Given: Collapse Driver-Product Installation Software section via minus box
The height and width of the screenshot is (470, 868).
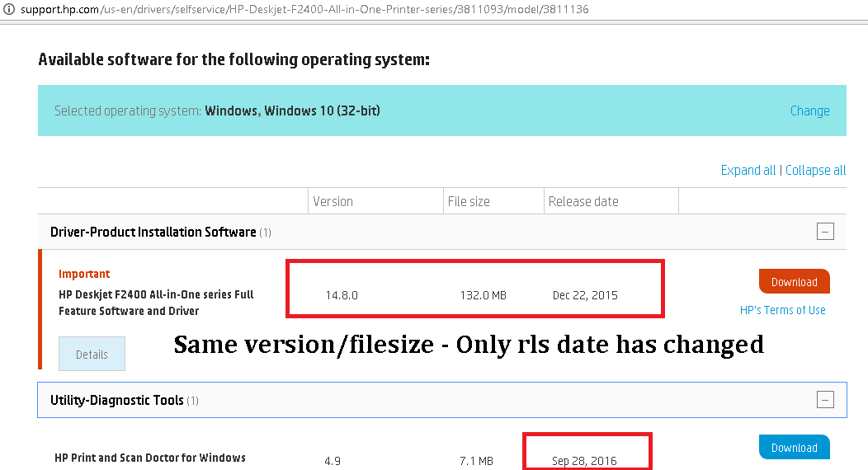Looking at the screenshot, I should tap(825, 232).
